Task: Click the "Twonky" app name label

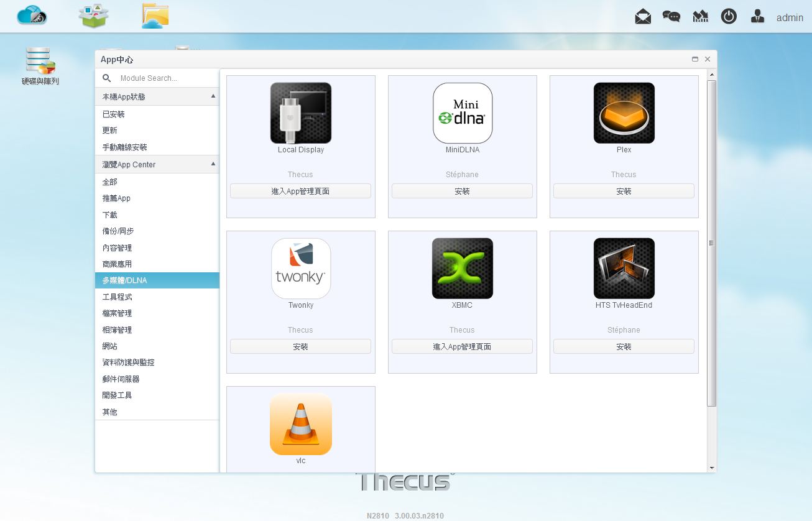Action: point(301,305)
